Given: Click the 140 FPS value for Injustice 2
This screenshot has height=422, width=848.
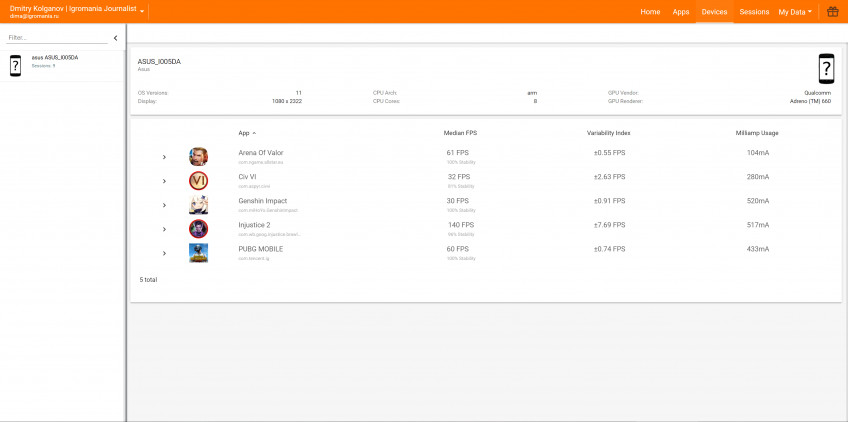Looking at the screenshot, I should (x=461, y=225).
